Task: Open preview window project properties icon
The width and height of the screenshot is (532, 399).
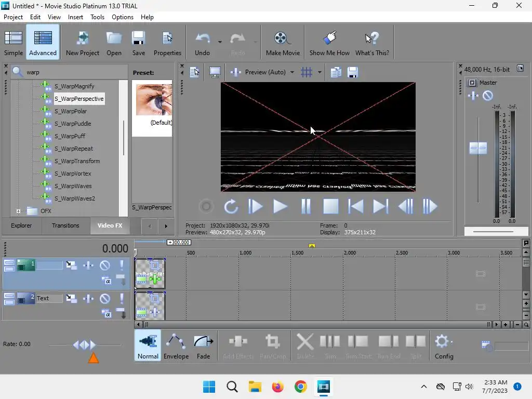Action: point(194,72)
